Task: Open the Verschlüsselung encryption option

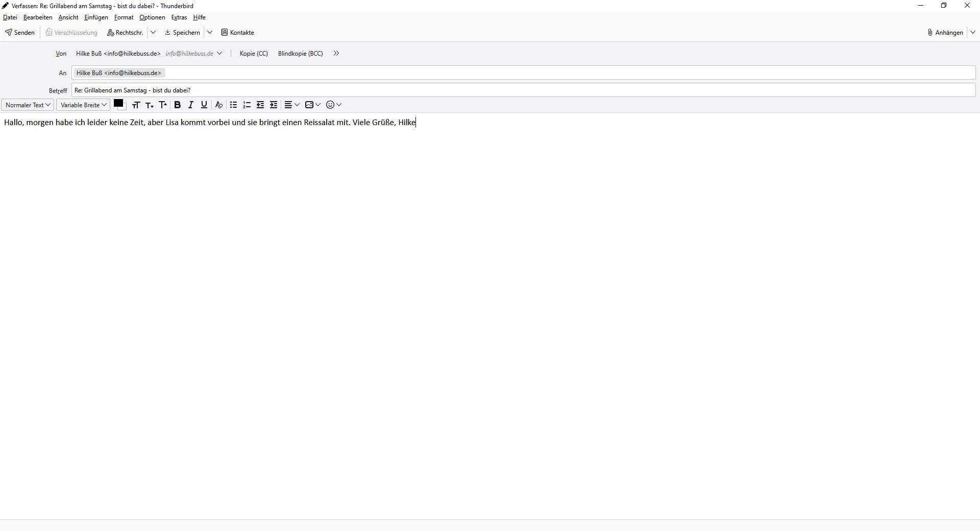Action: [71, 33]
